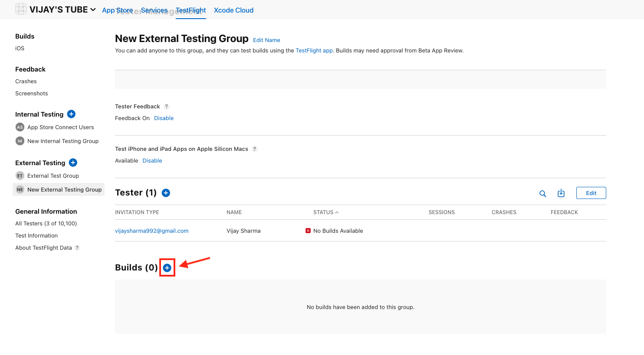Open External Test Group

(x=53, y=176)
